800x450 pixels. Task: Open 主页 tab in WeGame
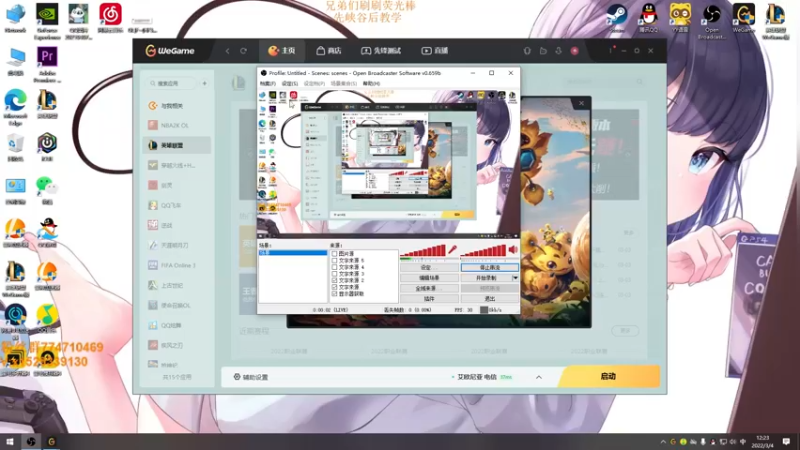(282, 51)
